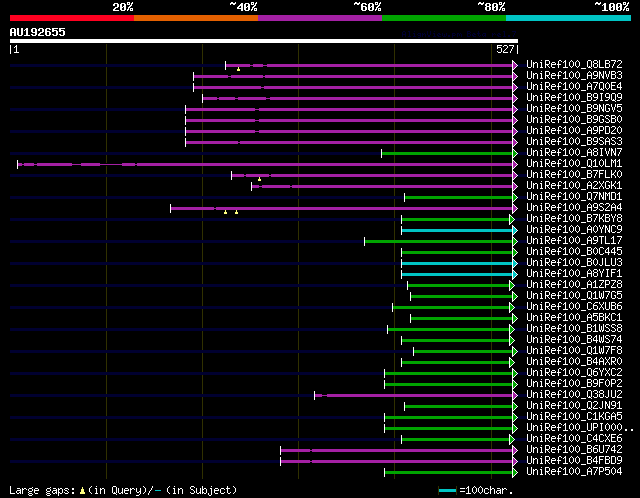Select the UniRef100_B1WSS8 label
Viewport: 640px width, 498px height.
click(x=574, y=329)
